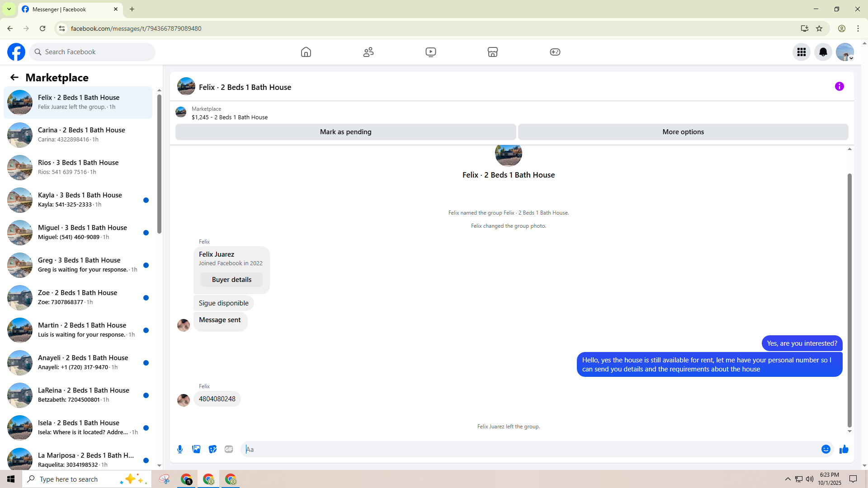
Task: Open the Zoe 2 Beds conversation
Action: [78, 298]
